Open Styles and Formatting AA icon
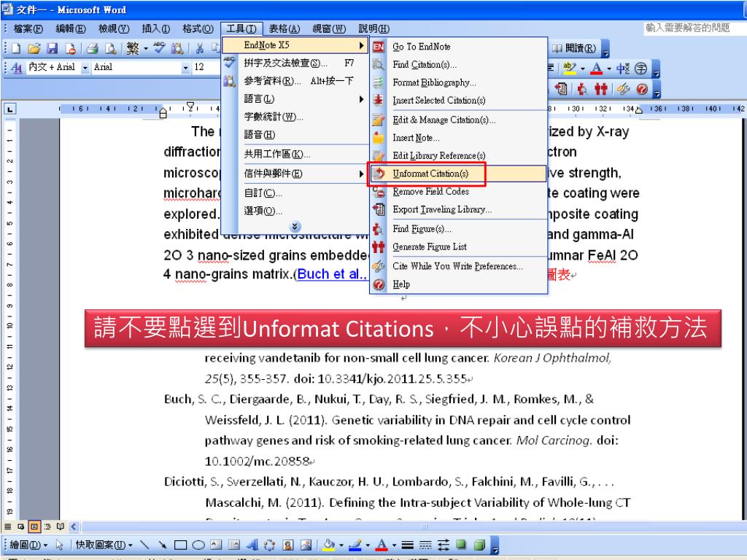The width and height of the screenshot is (747, 560). click(16, 68)
